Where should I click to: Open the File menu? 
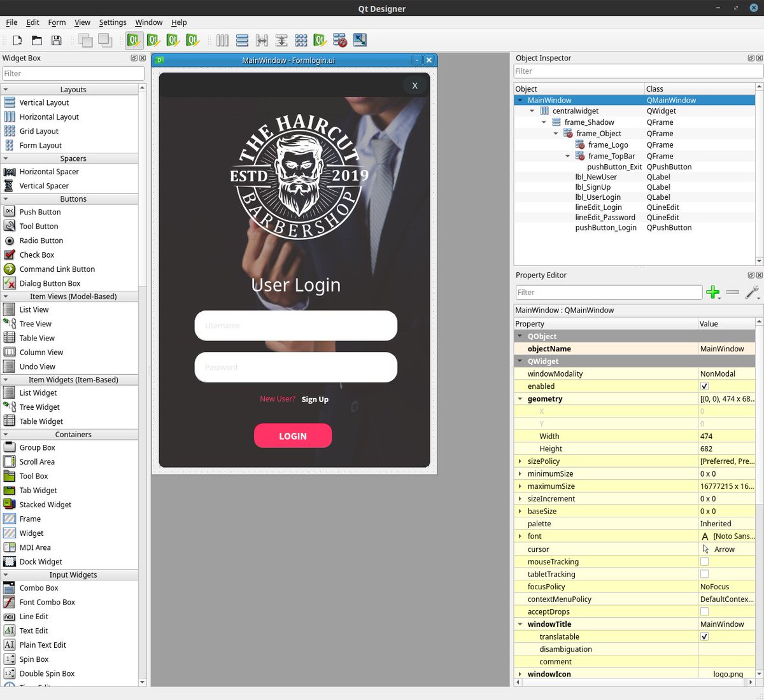click(x=11, y=22)
